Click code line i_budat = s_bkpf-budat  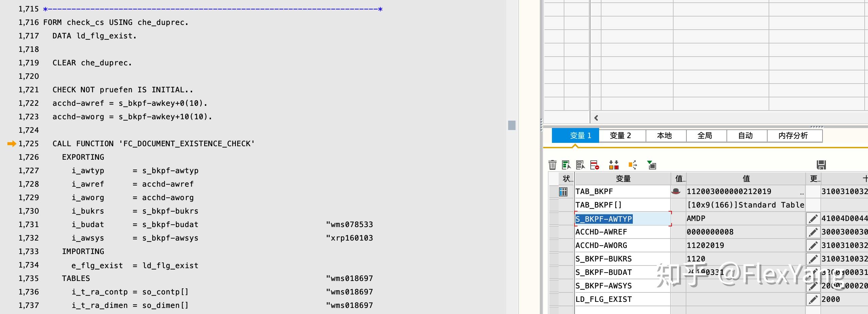click(x=135, y=225)
